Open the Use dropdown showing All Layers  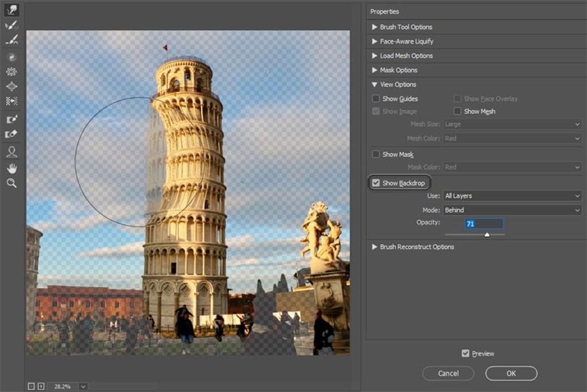point(512,196)
